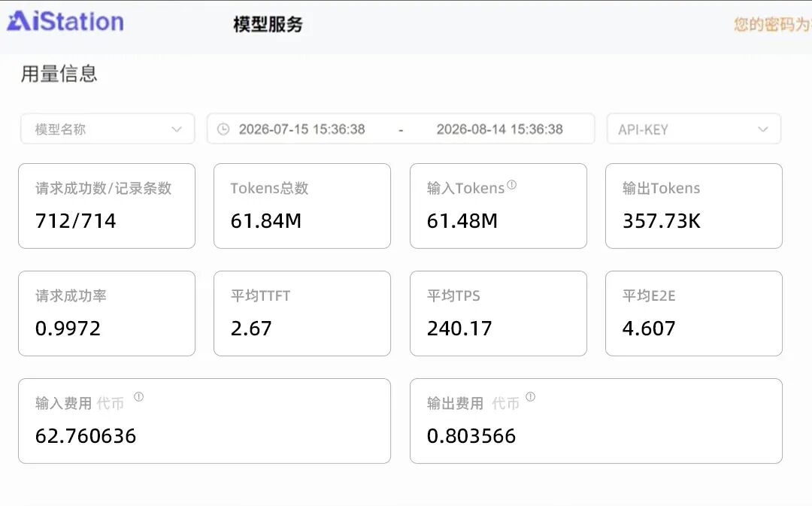
Task: Select end date 2026-08-14 15:36:38
Action: point(500,129)
